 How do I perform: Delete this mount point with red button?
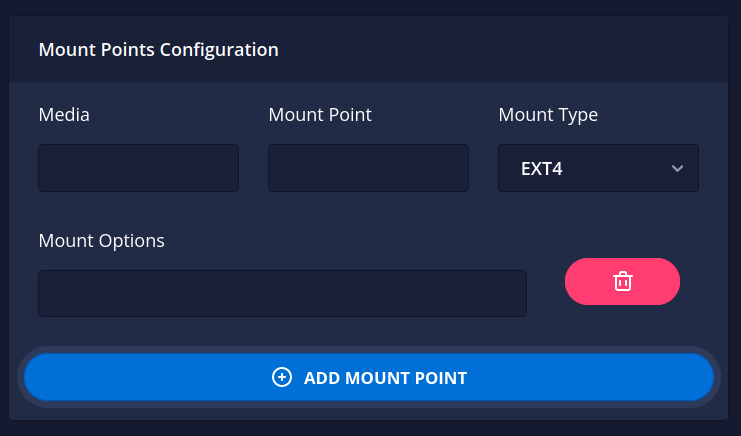tap(622, 282)
